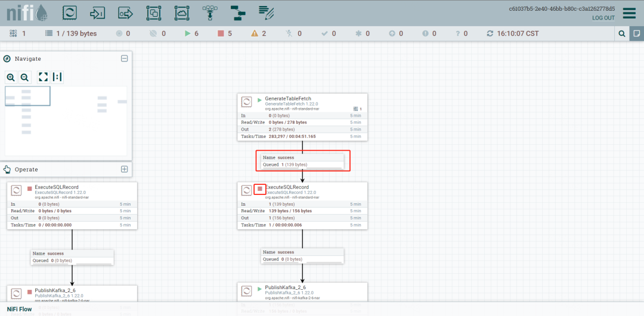The image size is (644, 316).
Task: Click the left PublishKafka_2_6 title
Action: 55,290
